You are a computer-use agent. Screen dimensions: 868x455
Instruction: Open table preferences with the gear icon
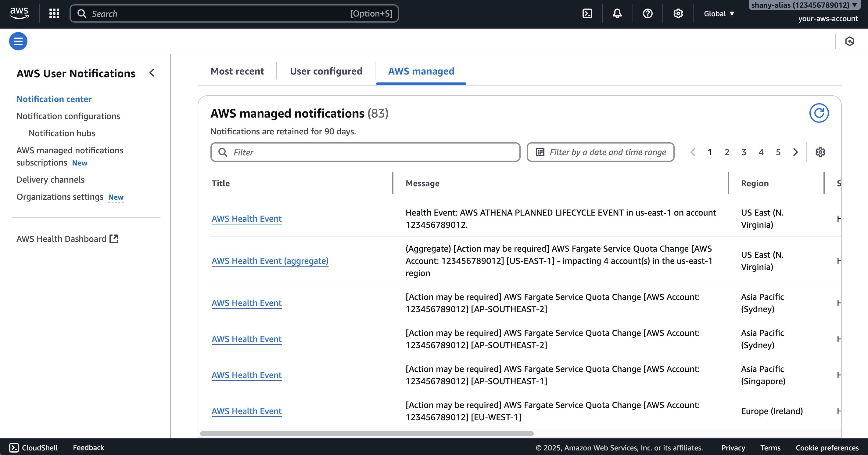(x=820, y=152)
